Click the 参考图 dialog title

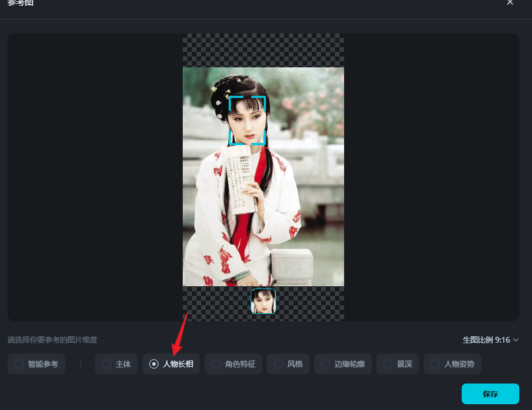20,3
